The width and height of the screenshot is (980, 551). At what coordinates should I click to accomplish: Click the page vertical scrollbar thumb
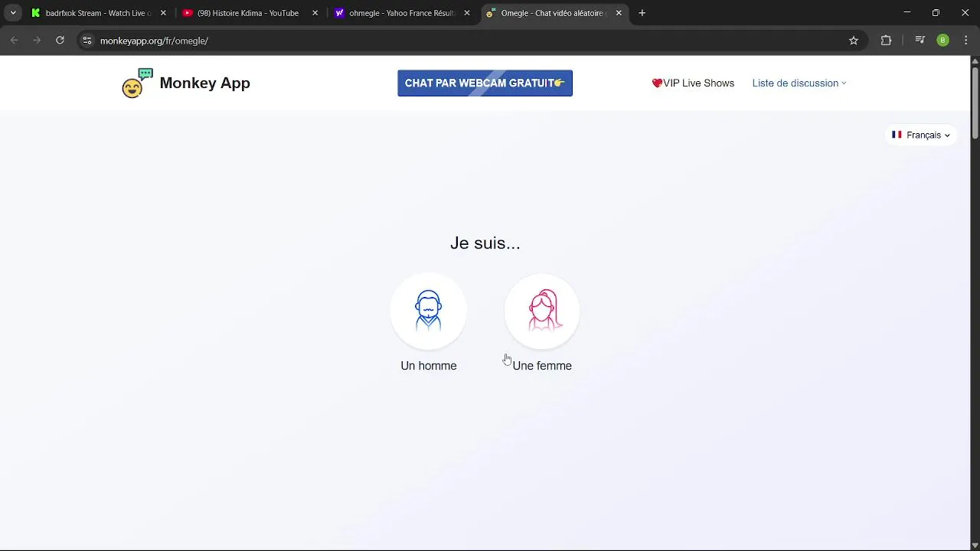(x=975, y=103)
